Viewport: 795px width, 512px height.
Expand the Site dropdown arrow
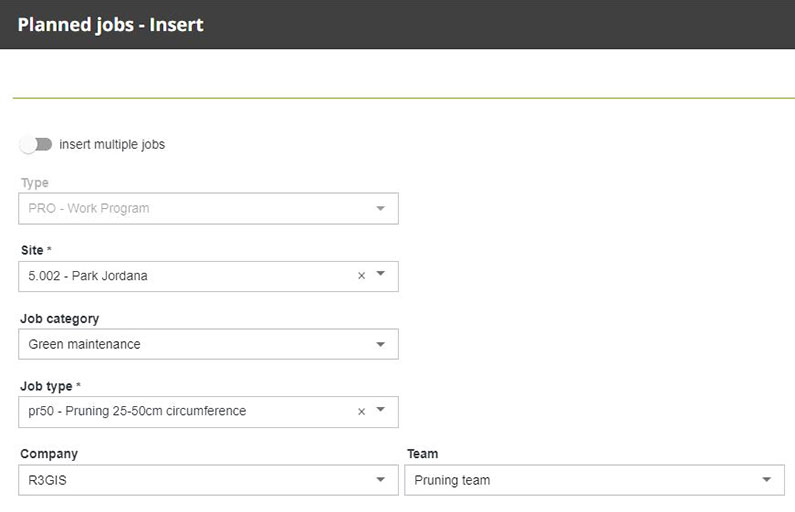(x=381, y=276)
